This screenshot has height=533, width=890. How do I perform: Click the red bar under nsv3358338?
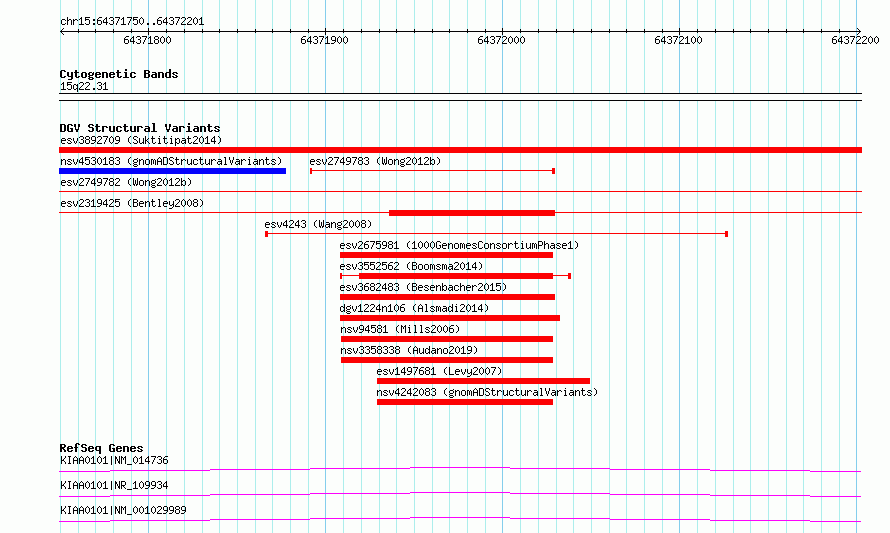[447, 360]
